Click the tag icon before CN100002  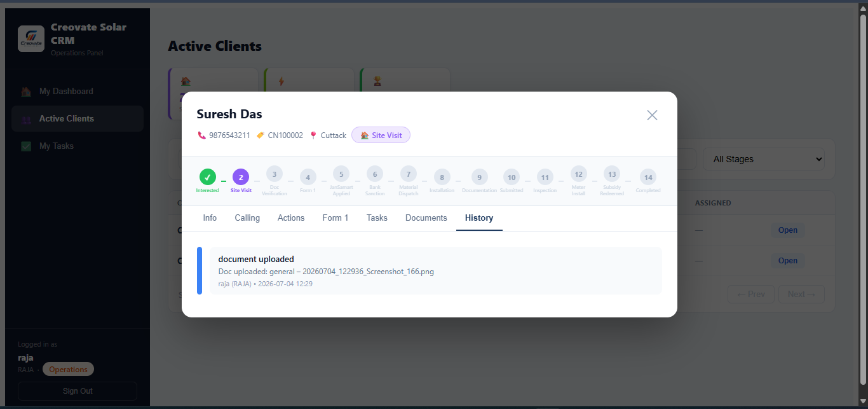tap(261, 135)
